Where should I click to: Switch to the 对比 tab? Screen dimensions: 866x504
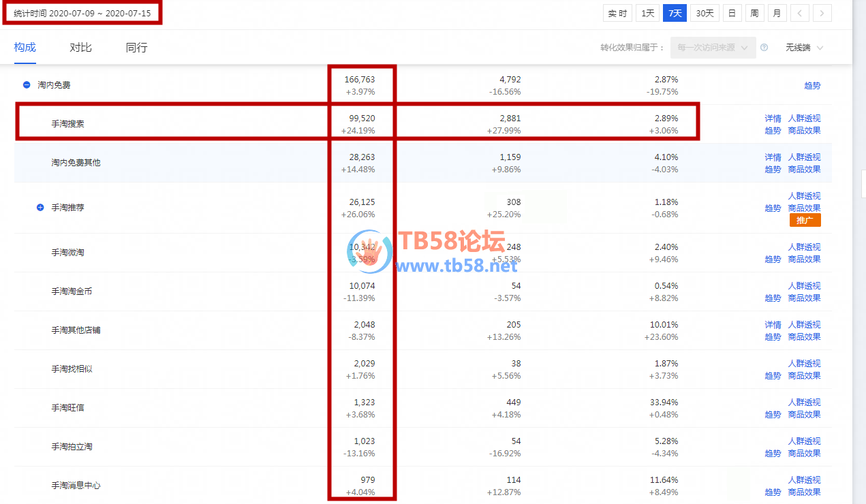click(x=80, y=48)
